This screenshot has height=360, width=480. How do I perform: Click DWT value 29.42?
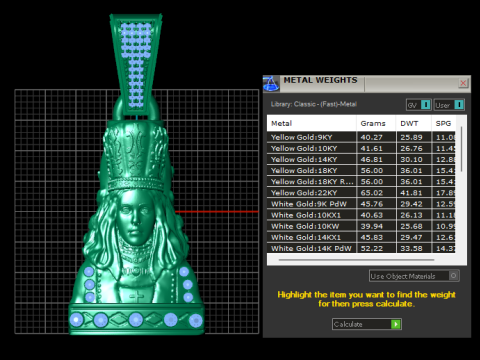tap(411, 204)
